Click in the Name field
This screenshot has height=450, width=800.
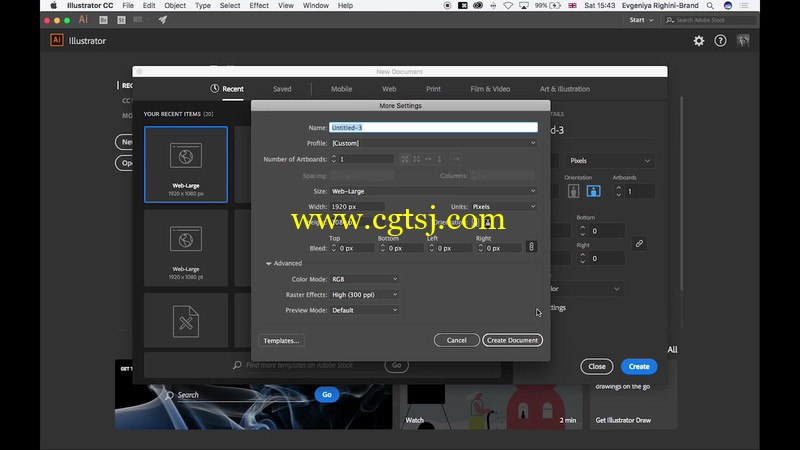coord(433,128)
